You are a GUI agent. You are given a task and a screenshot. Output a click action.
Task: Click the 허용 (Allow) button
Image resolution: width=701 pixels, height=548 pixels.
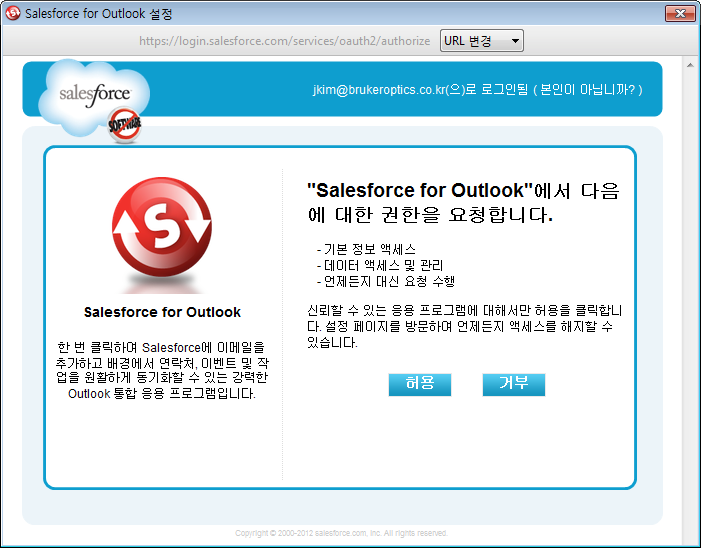419,384
